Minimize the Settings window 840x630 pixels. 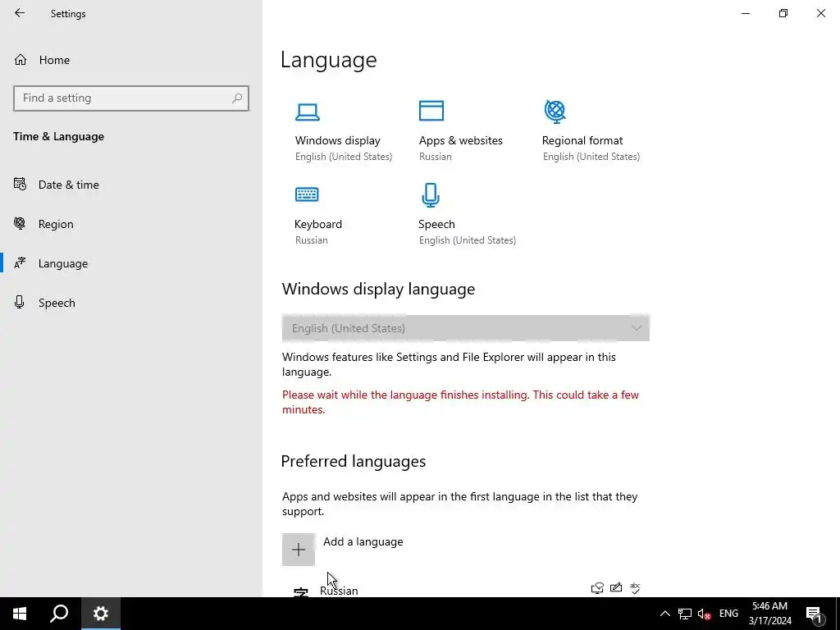[x=746, y=13]
